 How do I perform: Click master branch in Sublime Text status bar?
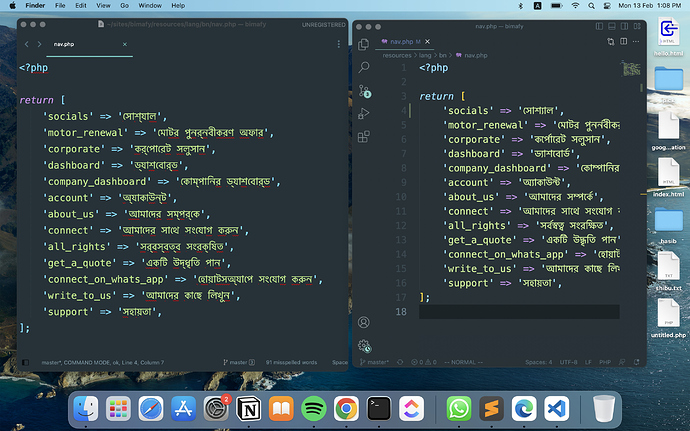tap(239, 362)
